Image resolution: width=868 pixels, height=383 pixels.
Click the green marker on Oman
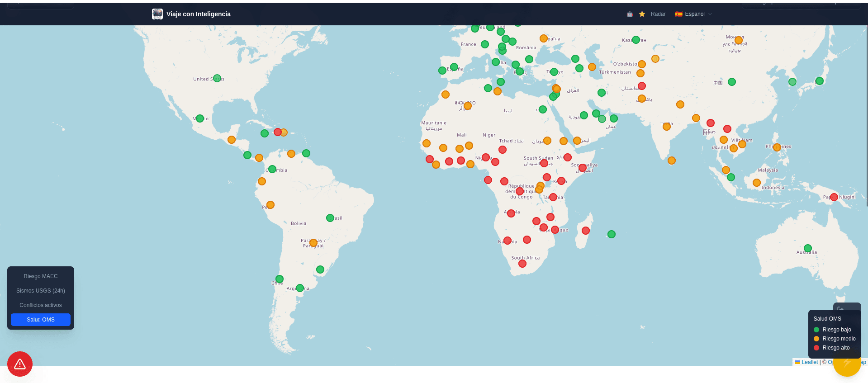click(x=614, y=118)
